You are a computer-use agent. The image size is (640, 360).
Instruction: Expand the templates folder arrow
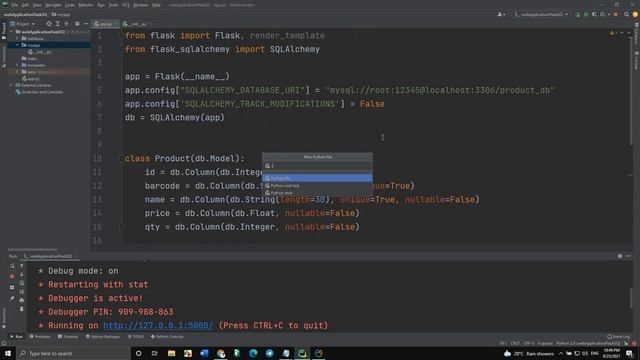tap(18, 65)
